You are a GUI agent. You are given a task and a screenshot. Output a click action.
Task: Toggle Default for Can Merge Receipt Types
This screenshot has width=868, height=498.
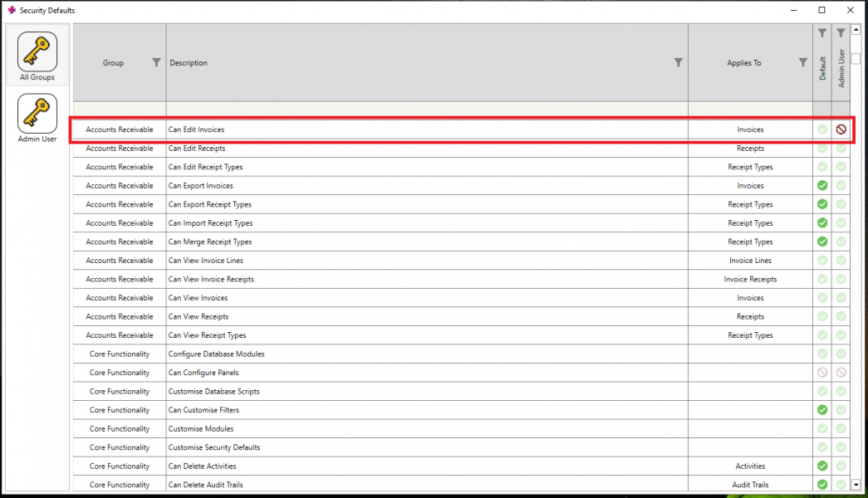(822, 242)
